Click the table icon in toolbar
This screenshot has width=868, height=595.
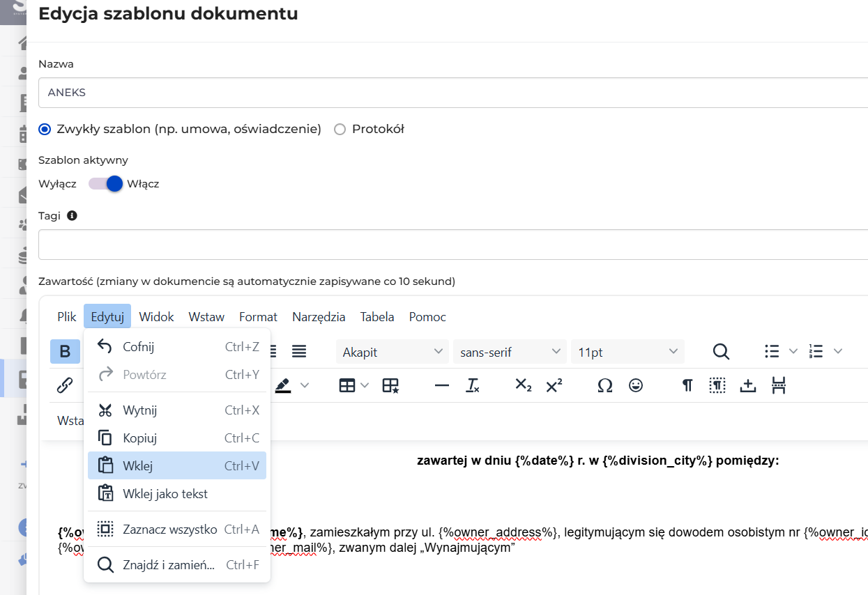tap(347, 385)
